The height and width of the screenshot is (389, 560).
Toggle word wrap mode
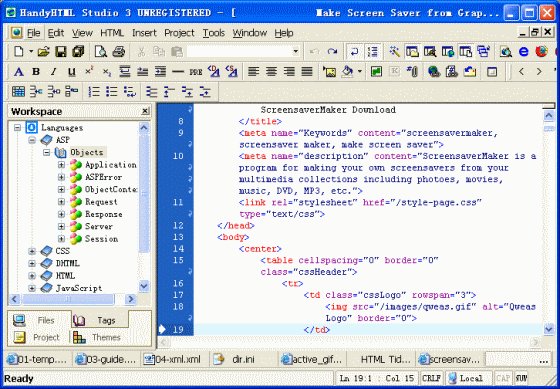[354, 52]
